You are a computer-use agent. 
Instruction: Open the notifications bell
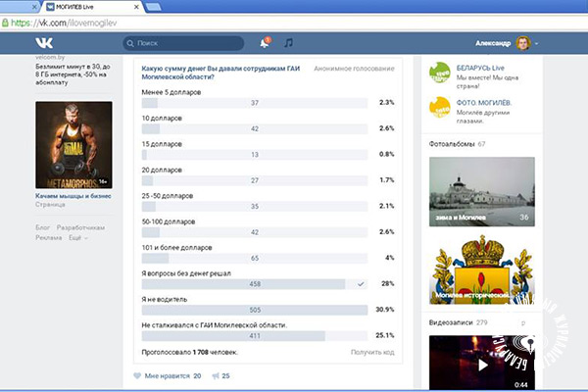pyautogui.click(x=265, y=43)
